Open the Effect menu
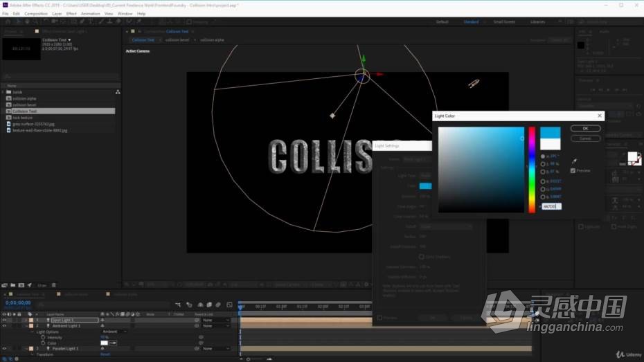 point(71,14)
